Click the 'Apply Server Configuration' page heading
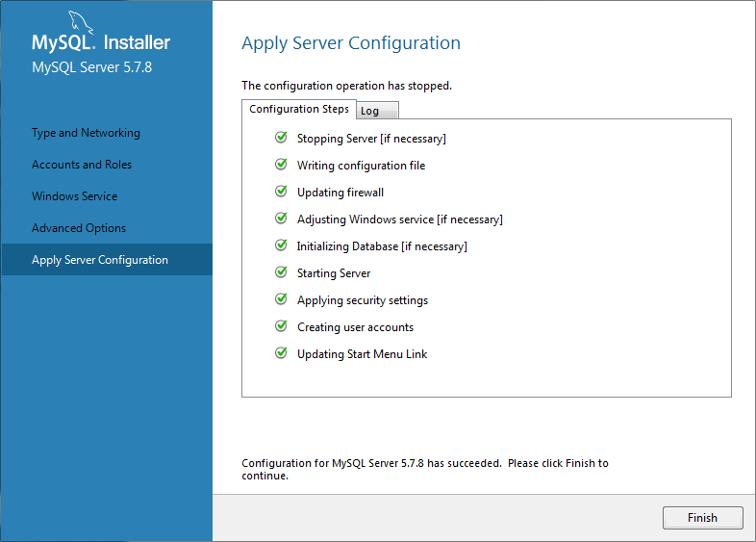This screenshot has width=756, height=542. [x=351, y=43]
